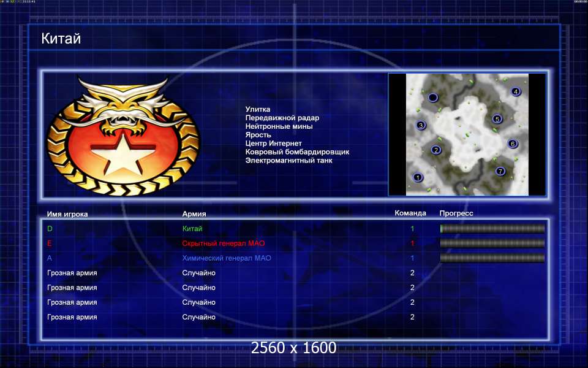Click the "Прогресс" column header

[x=456, y=213]
